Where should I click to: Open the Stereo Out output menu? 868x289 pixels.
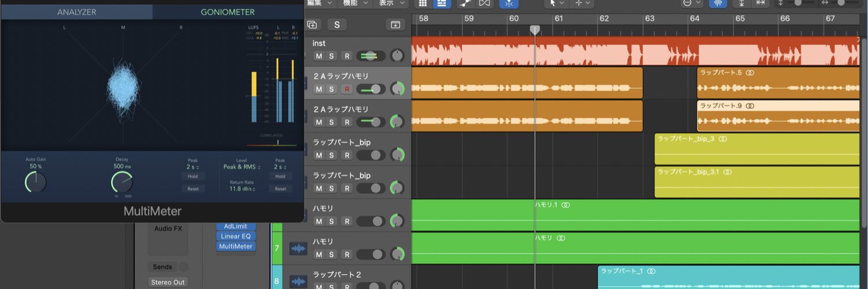(168, 282)
